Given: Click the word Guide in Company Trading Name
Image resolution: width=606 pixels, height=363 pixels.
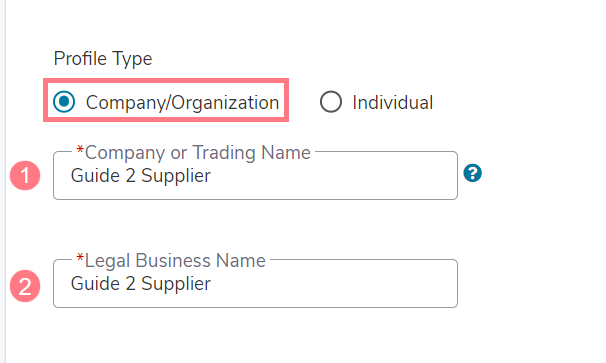Looking at the screenshot, I should pyautogui.click(x=95, y=176).
